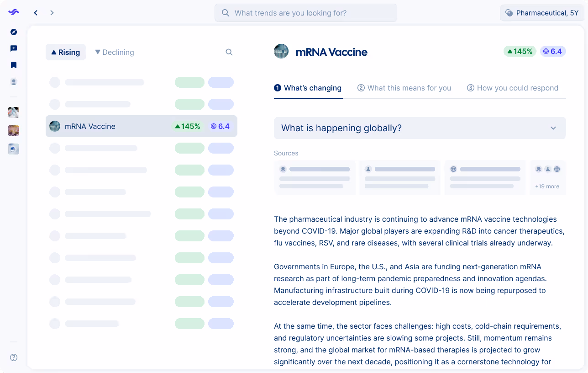Viewport: 588px width, 373px height.
Task: Select the Rising filter
Action: tap(66, 52)
